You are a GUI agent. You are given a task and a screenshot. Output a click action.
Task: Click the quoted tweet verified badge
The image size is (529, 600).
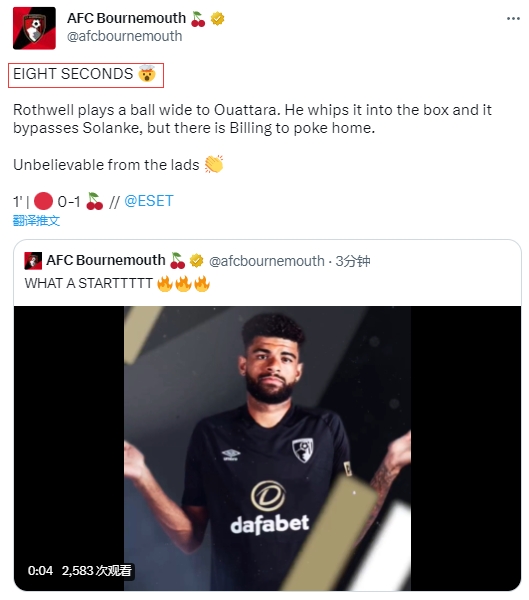pyautogui.click(x=197, y=260)
